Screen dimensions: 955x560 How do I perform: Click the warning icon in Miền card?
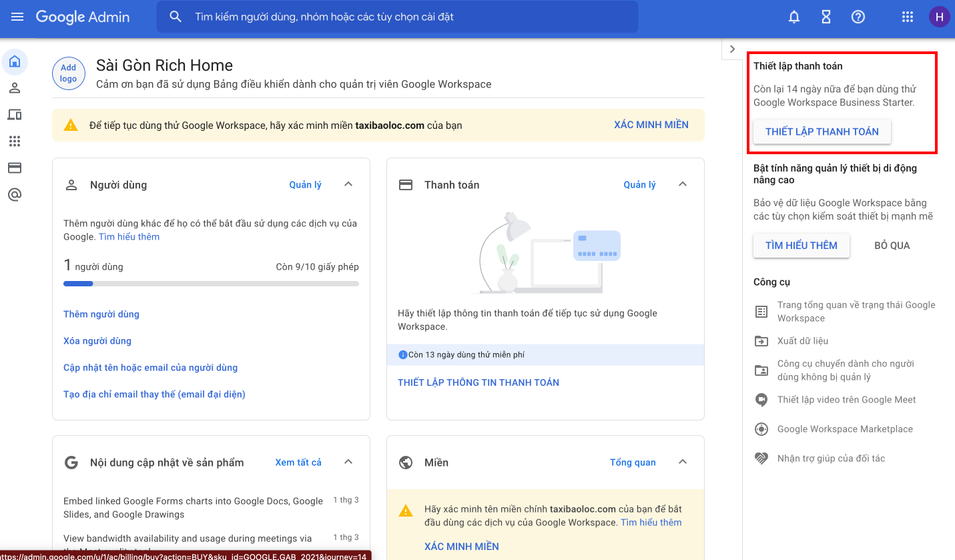coord(405,511)
